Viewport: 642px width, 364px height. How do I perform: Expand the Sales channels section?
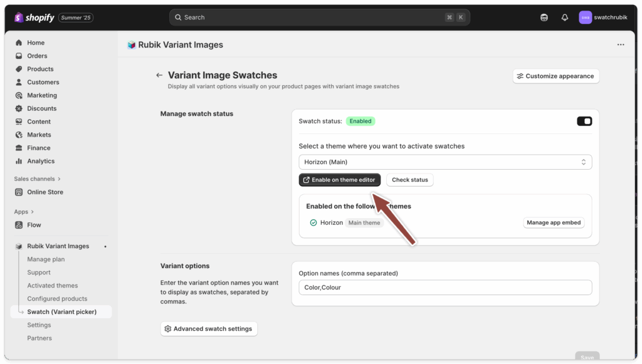(37, 179)
